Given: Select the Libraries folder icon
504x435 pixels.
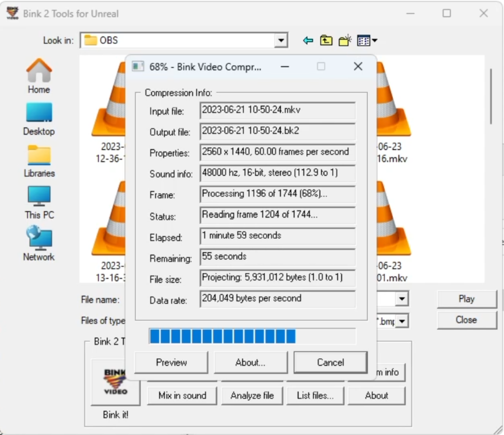Looking at the screenshot, I should pyautogui.click(x=39, y=156).
